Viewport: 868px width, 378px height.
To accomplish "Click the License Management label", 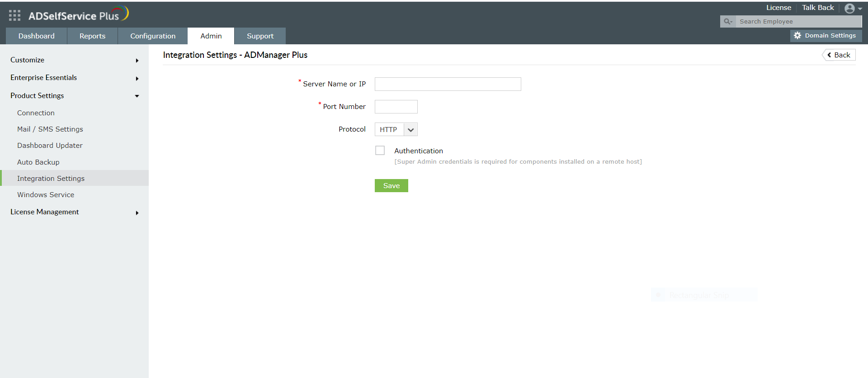I will [44, 212].
